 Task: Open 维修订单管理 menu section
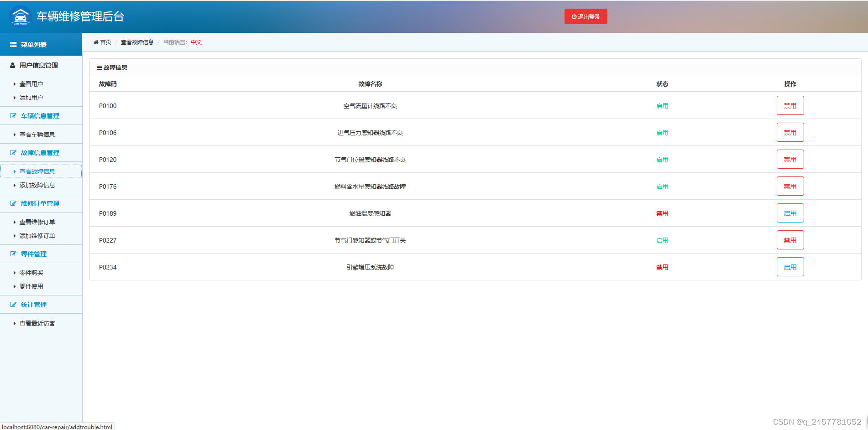coord(41,203)
